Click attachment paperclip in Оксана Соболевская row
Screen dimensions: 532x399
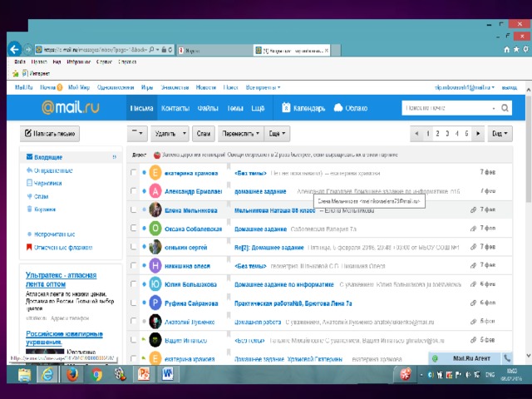click(473, 229)
